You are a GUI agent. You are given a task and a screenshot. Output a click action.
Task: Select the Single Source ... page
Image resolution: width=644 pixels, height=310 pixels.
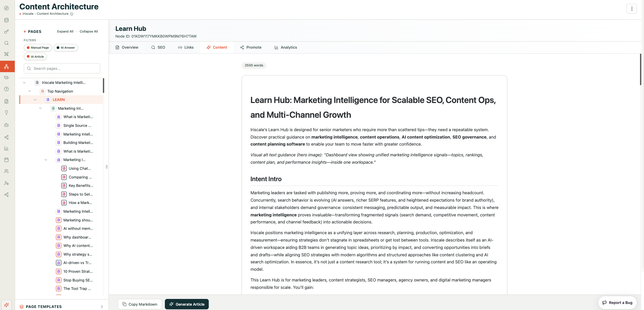(77, 125)
